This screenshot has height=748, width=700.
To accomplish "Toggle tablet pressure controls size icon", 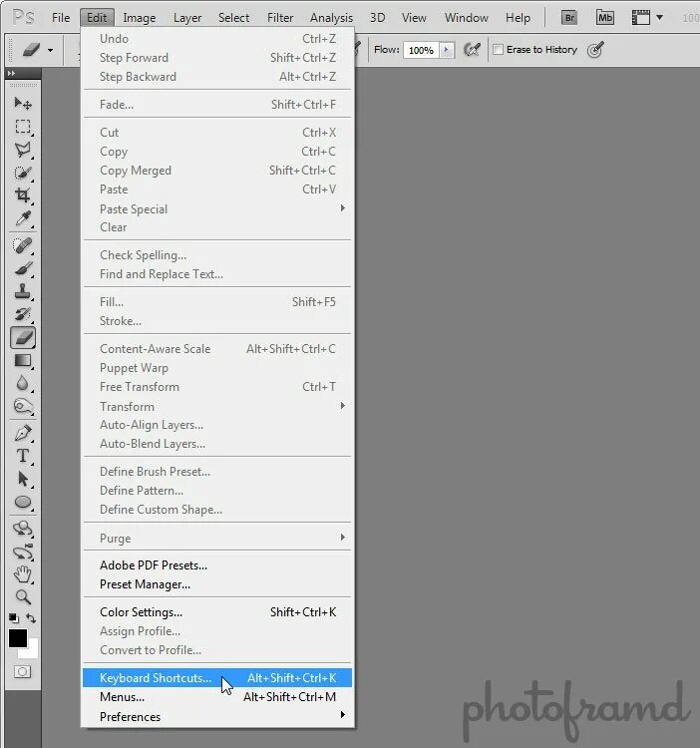I will click(x=595, y=49).
